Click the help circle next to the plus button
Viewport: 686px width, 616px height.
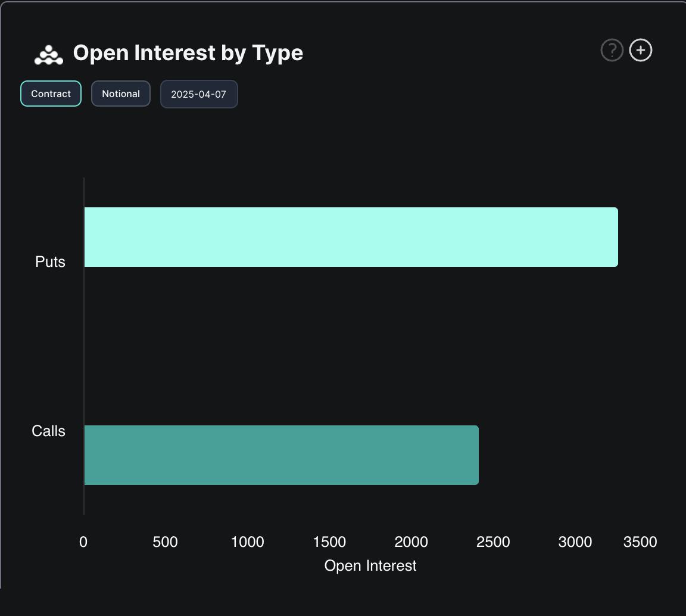pyautogui.click(x=612, y=50)
